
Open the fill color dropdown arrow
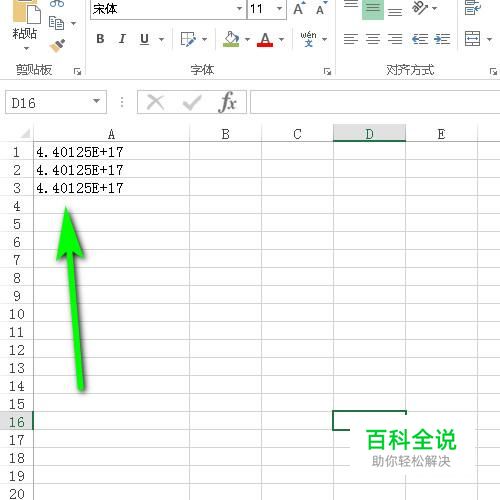(x=247, y=39)
